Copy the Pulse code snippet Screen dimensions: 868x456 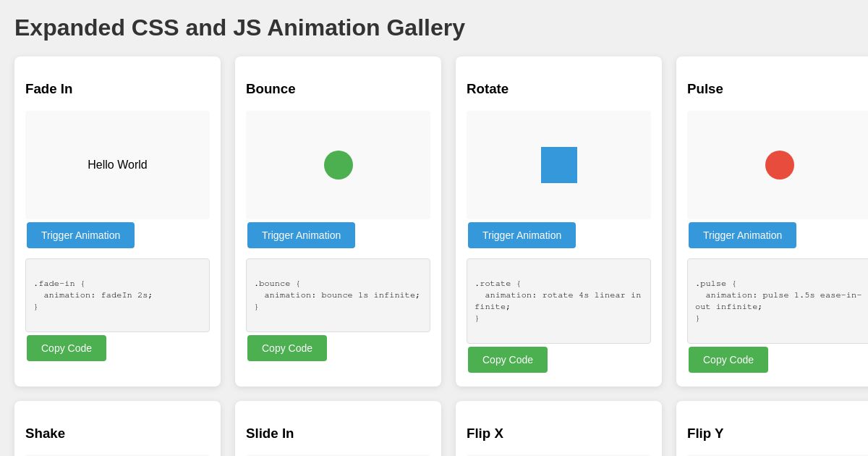(728, 360)
